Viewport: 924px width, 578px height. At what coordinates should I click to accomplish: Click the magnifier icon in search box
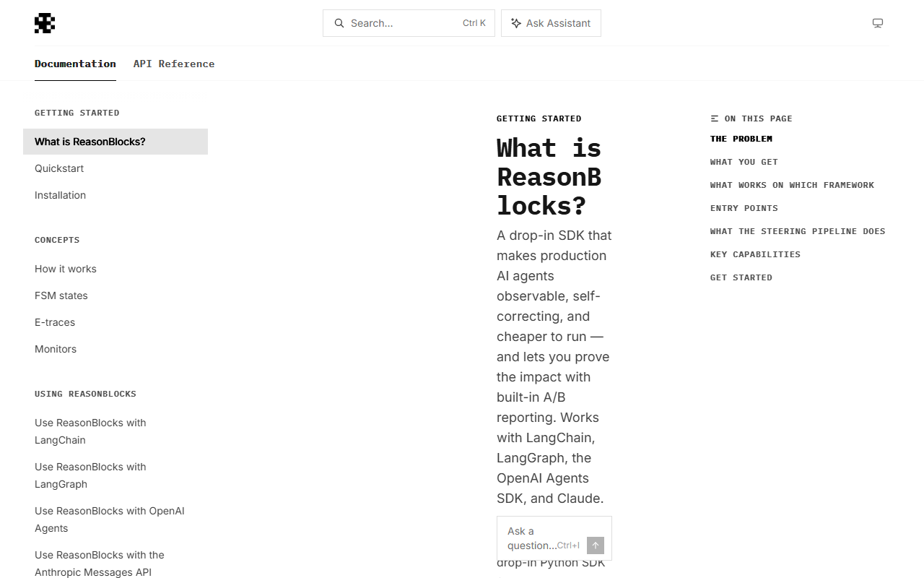339,23
